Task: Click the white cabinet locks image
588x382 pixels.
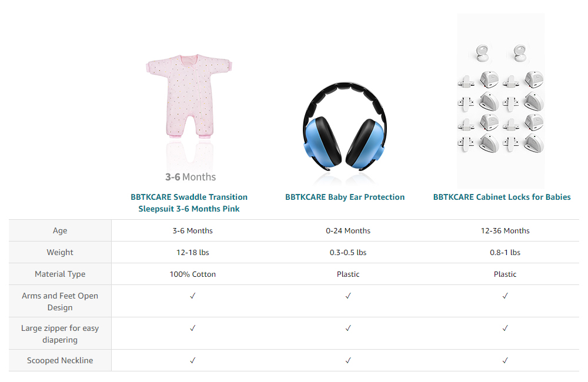Action: [501, 100]
